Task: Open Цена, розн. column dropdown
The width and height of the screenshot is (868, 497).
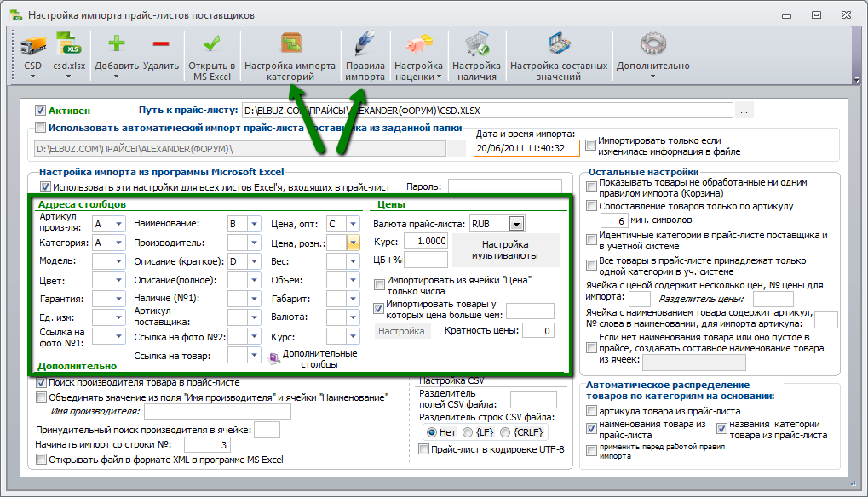Action: [x=354, y=243]
